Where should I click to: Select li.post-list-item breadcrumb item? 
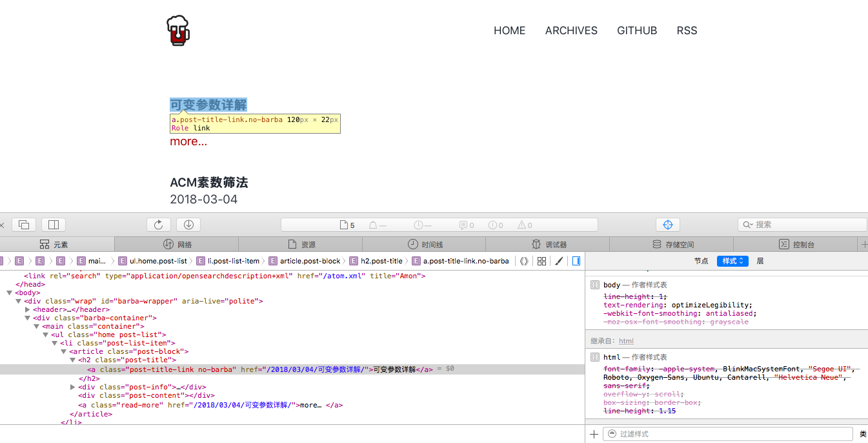pos(228,261)
